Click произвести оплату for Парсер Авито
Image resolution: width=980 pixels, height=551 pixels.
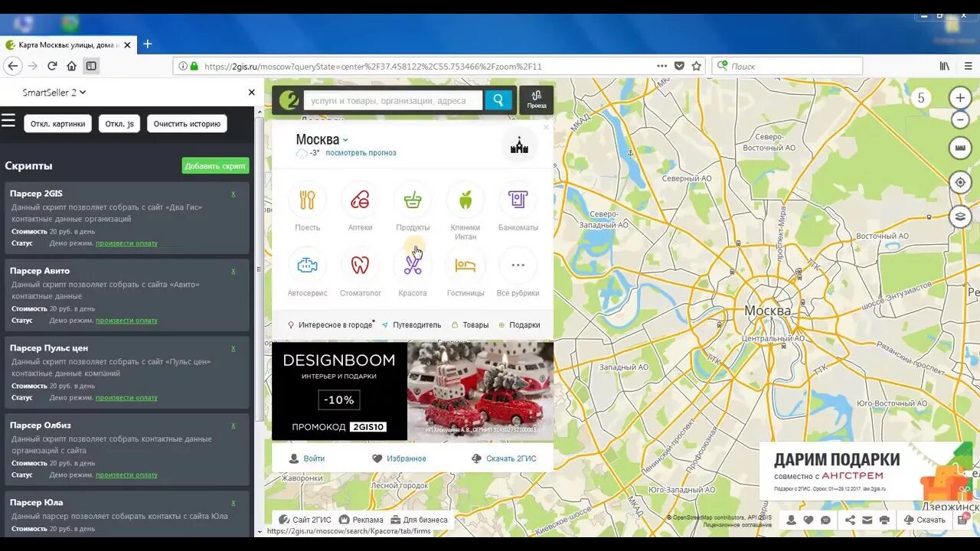tap(126, 321)
